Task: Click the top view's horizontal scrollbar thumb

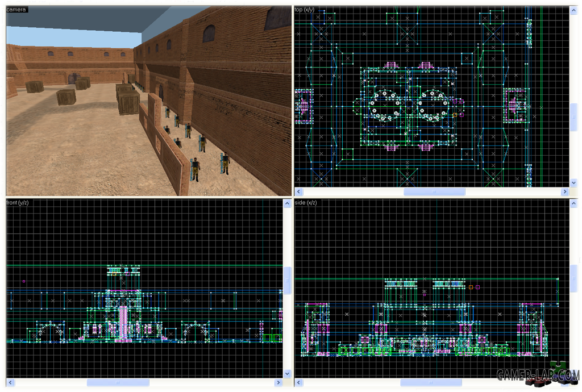Action: (x=434, y=191)
